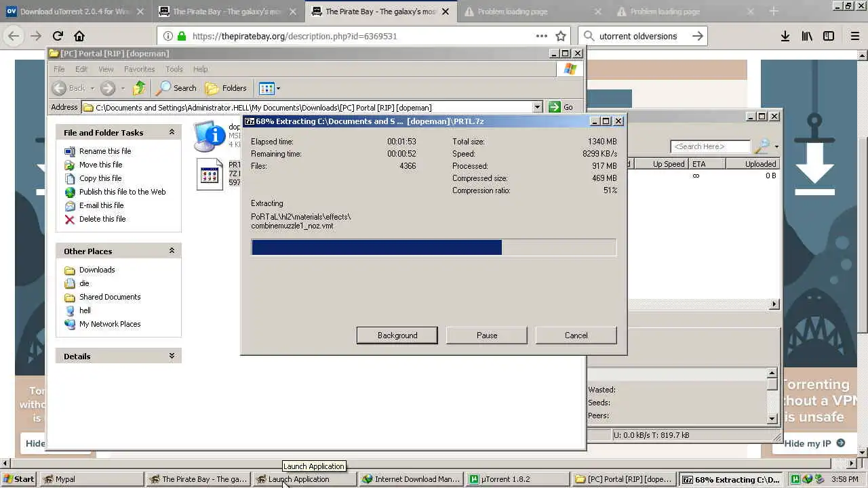
Task: Open the browser library icon
Action: click(x=807, y=37)
